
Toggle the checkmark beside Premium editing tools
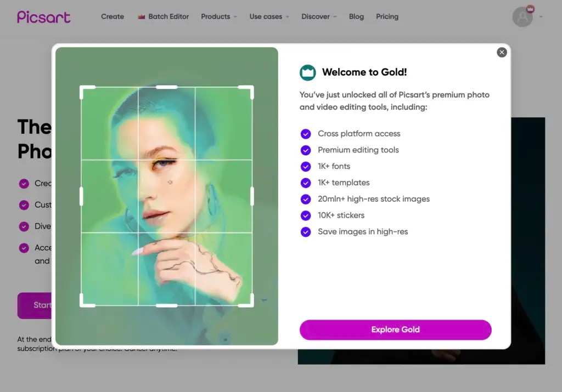click(x=306, y=150)
